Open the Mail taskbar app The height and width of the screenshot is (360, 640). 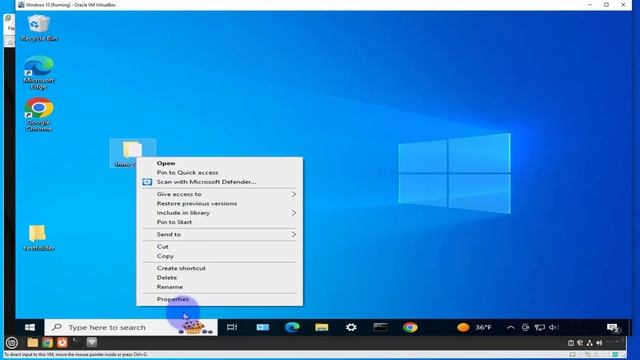pyautogui.click(x=262, y=327)
